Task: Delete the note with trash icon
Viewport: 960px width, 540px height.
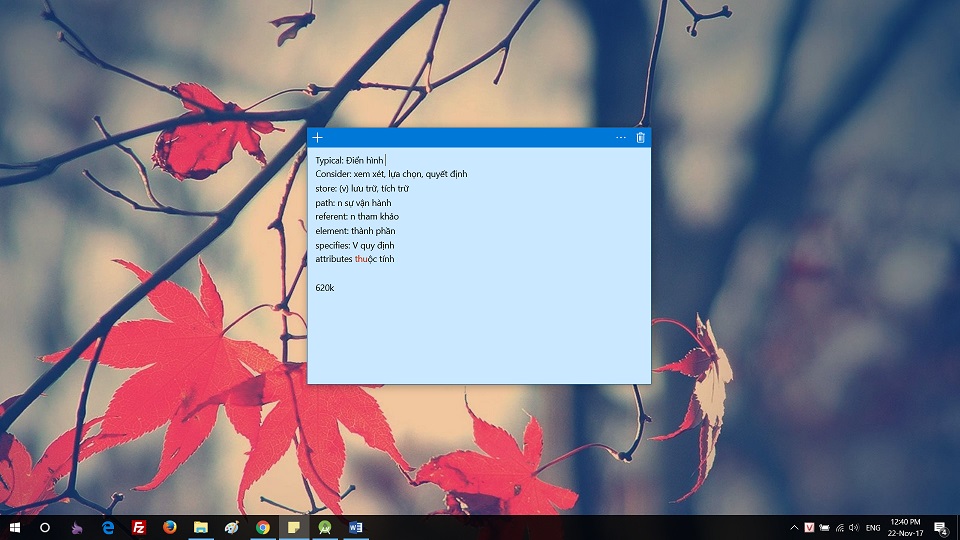Action: point(641,138)
